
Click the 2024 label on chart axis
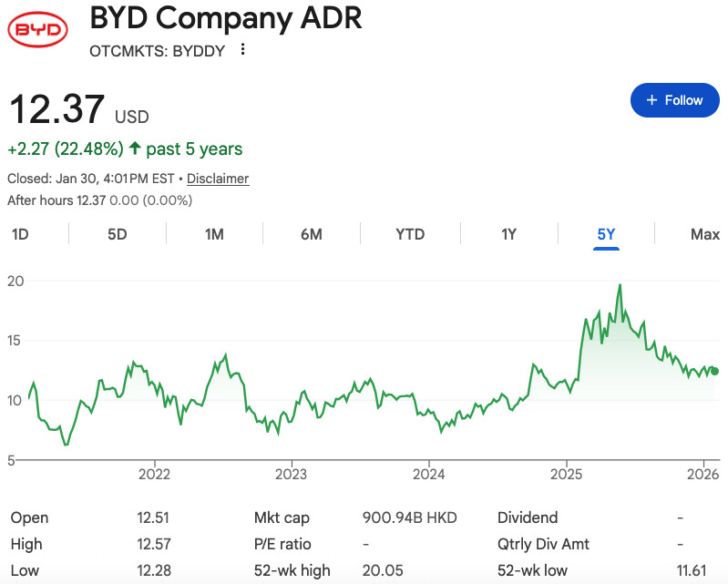pyautogui.click(x=428, y=474)
